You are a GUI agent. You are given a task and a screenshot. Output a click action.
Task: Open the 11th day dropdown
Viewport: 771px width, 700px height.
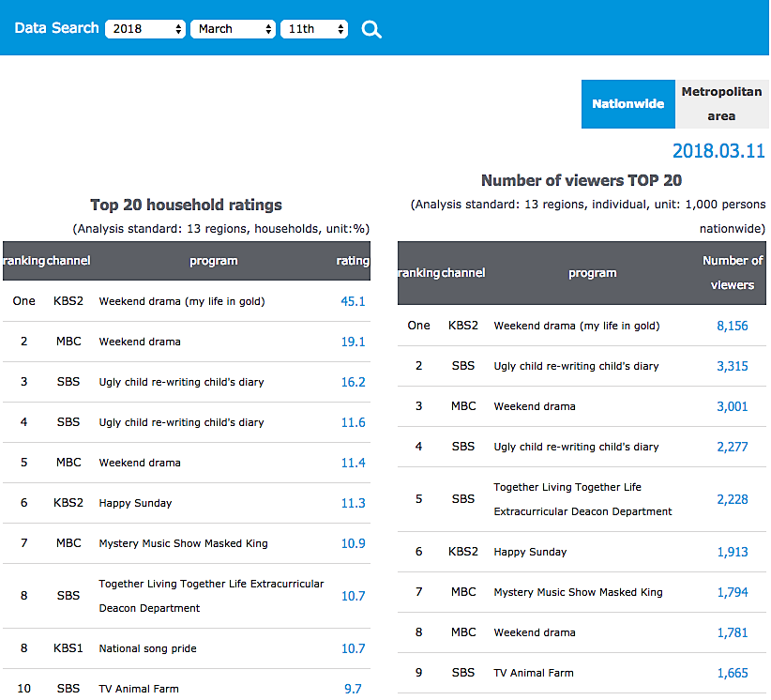click(314, 29)
